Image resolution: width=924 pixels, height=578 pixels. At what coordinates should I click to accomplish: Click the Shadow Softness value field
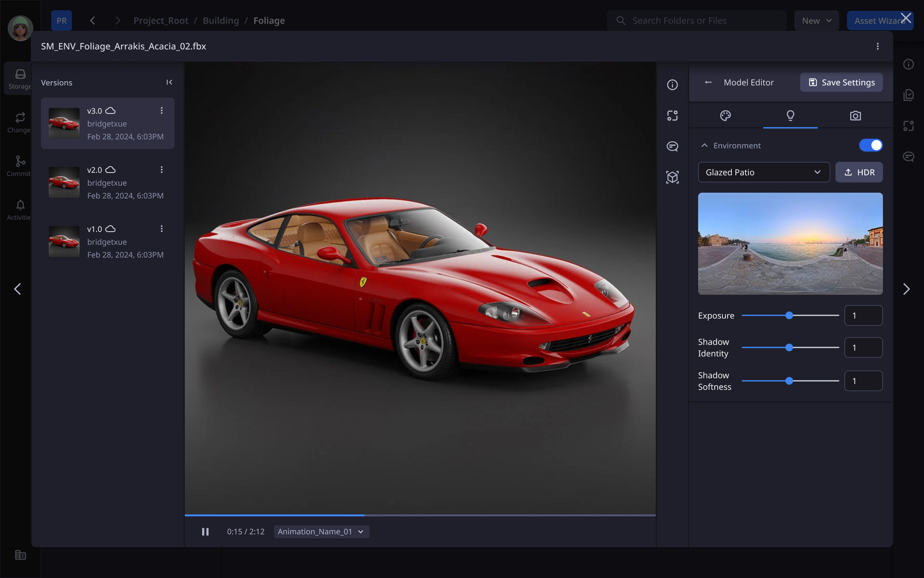coord(863,381)
